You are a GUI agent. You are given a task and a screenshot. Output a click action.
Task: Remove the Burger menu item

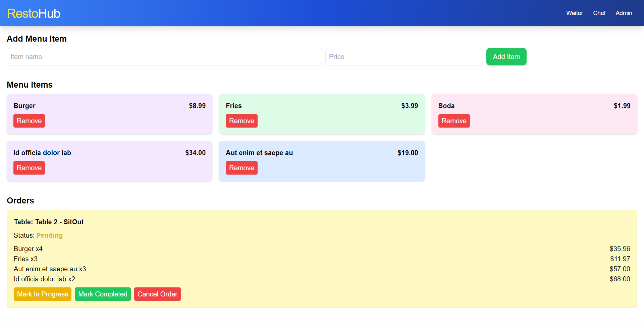click(x=29, y=121)
